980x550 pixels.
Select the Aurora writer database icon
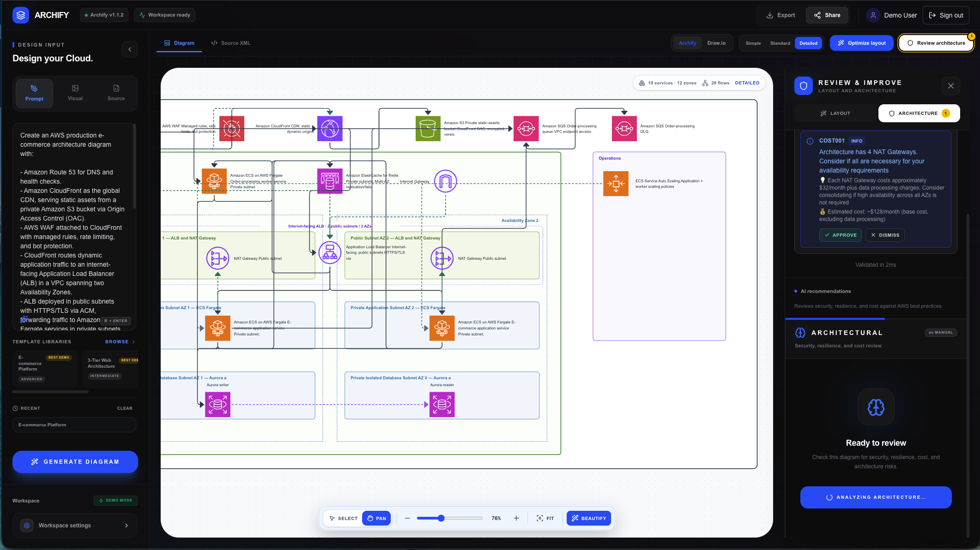coord(218,404)
